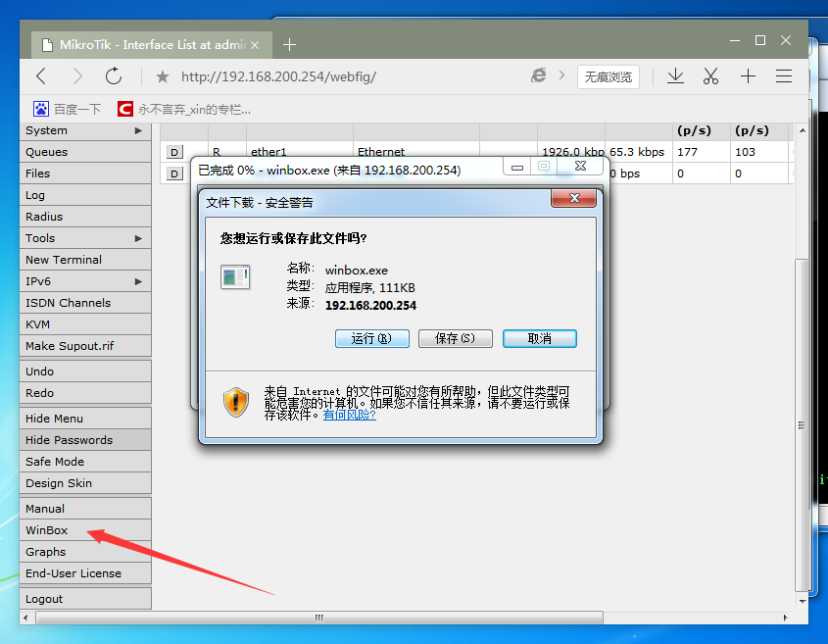Click Make Supout.rif in the sidebar
The image size is (828, 644).
coord(85,346)
